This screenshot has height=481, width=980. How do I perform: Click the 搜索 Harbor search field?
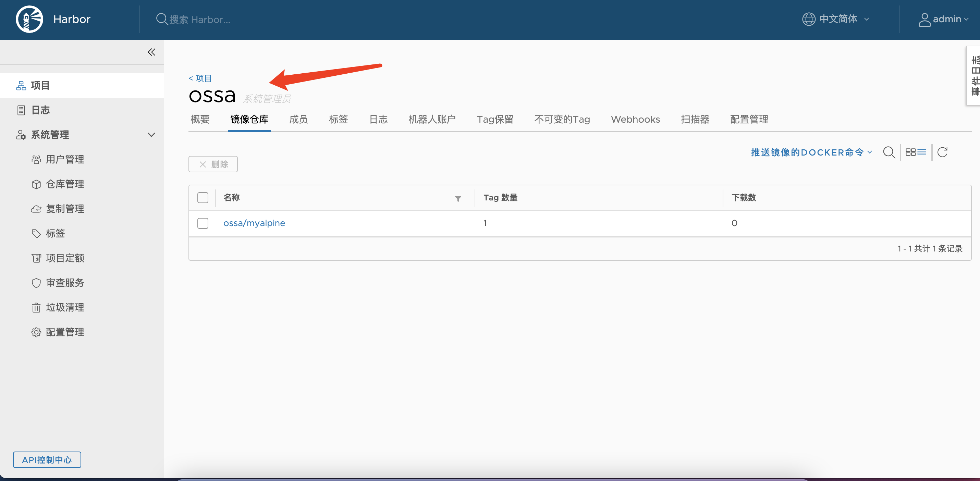[200, 20]
